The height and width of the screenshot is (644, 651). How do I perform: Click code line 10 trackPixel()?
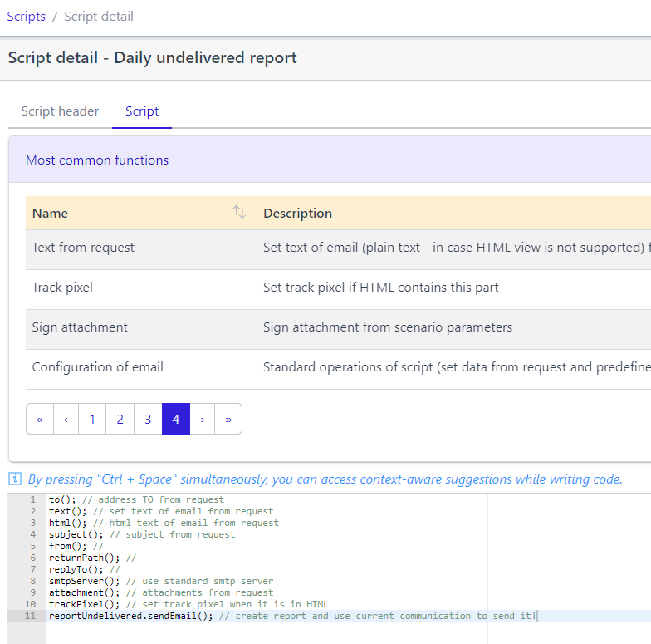click(x=188, y=604)
